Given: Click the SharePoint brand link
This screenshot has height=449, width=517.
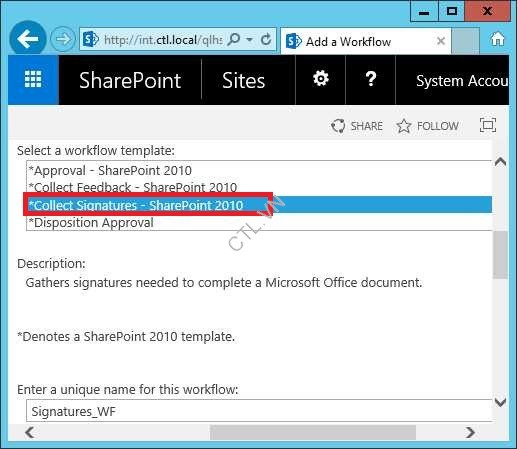Looking at the screenshot, I should tap(130, 80).
